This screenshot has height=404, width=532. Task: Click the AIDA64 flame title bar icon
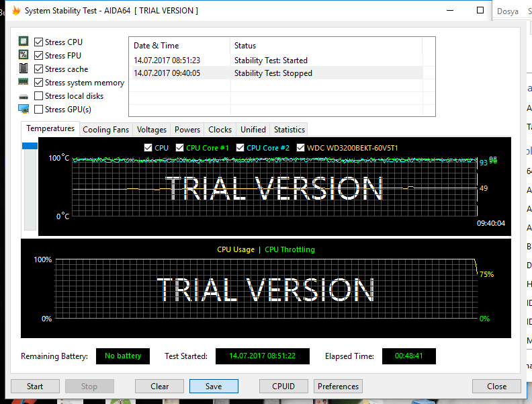(x=16, y=11)
